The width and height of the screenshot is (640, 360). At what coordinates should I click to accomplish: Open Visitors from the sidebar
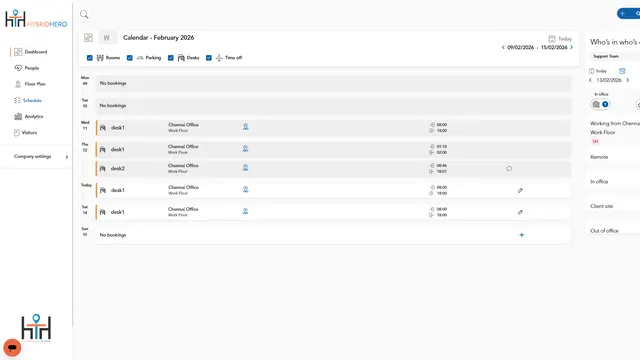coord(25,133)
